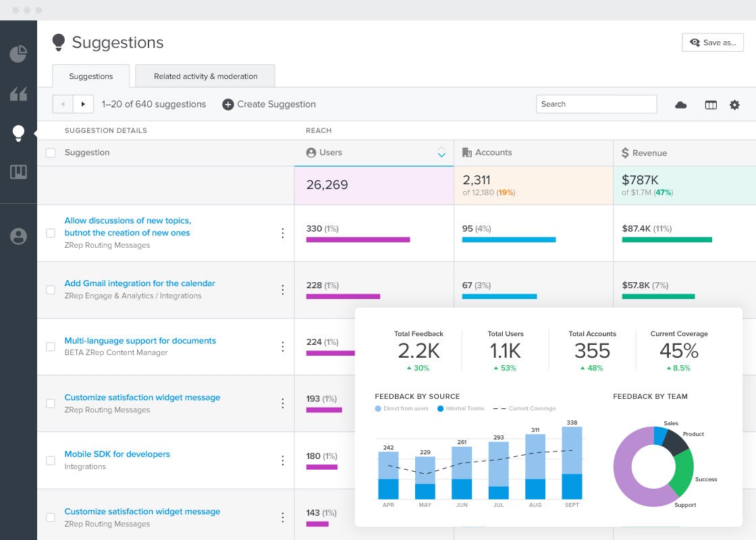Open the column layout view icon
This screenshot has height=540, width=756.
710,105
